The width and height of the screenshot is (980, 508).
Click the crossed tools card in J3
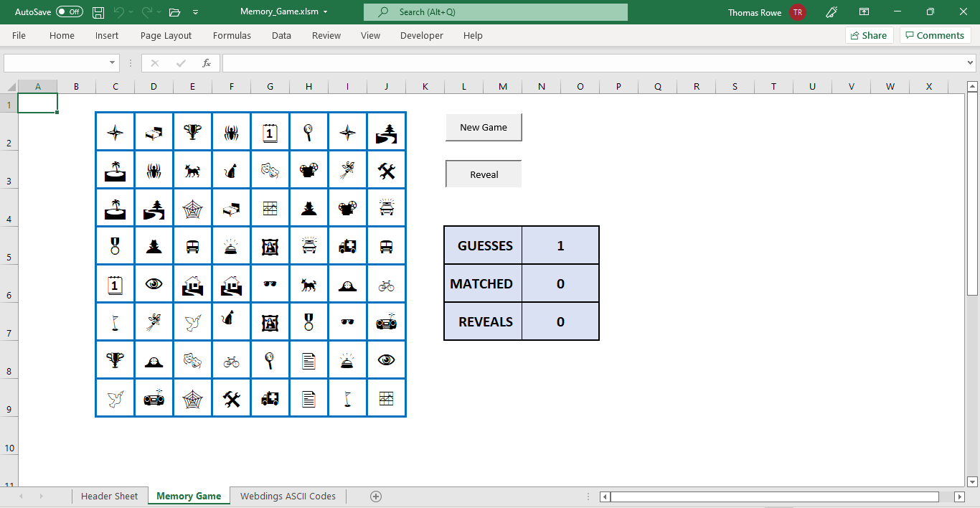coord(387,170)
